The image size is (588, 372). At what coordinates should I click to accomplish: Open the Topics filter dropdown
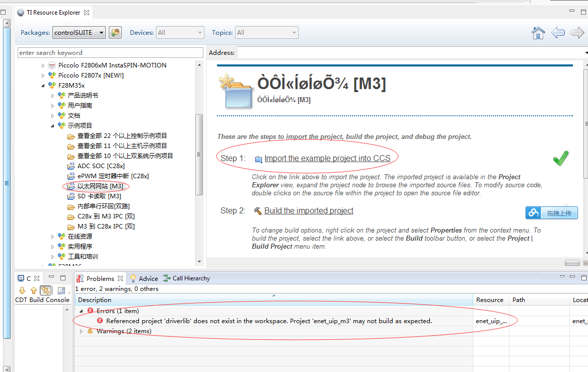coord(267,33)
